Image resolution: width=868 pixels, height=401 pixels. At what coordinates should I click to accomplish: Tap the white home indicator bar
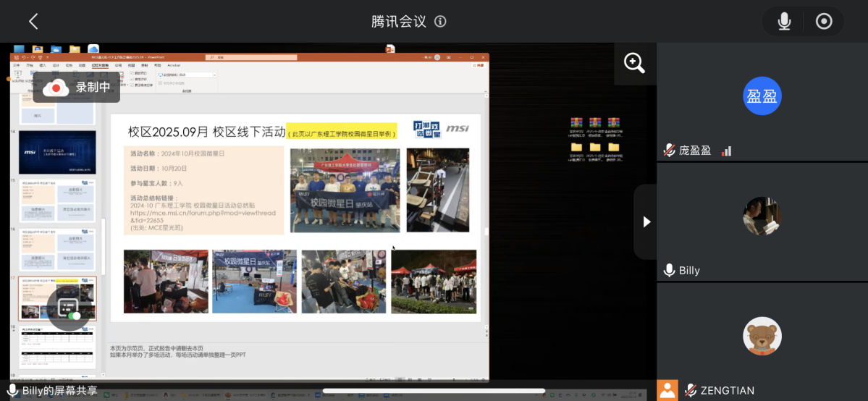(x=434, y=392)
